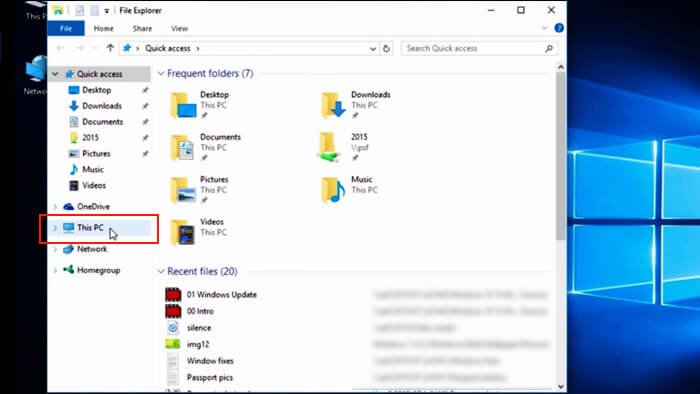The image size is (700, 394).
Task: Select Quick access in the navigation pane
Action: tap(99, 74)
